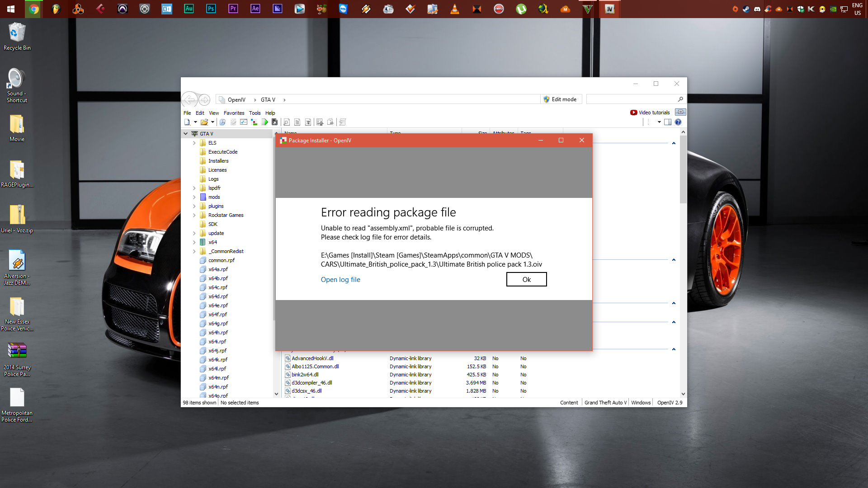Screen dimensions: 868x488
Task: Click the Open log file link
Action: 340,280
